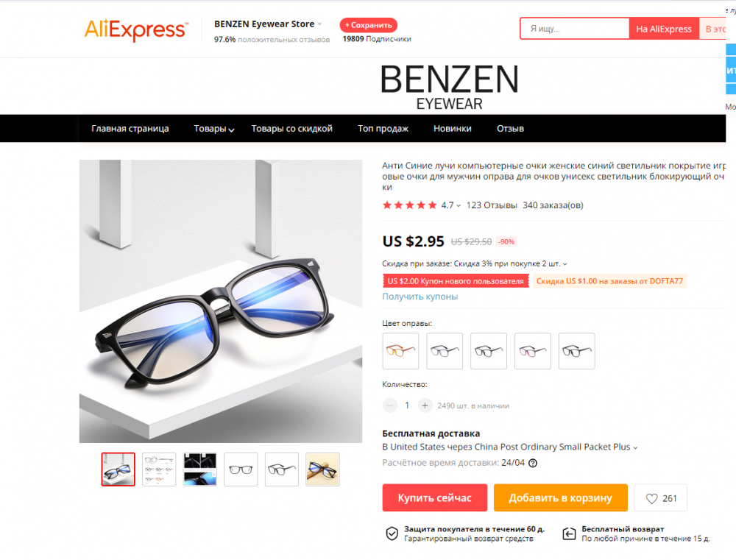The height and width of the screenshot is (560, 736).
Task: Go to Новинки menu item
Action: point(453,129)
